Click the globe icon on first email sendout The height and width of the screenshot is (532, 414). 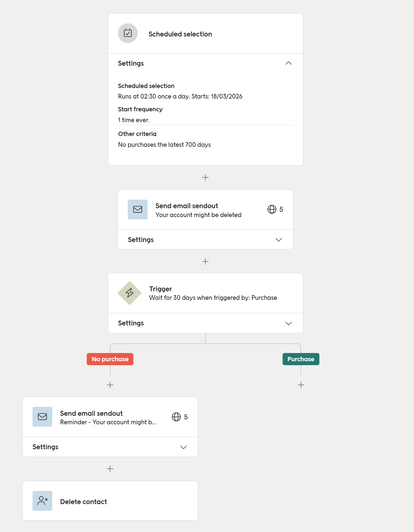tap(272, 210)
